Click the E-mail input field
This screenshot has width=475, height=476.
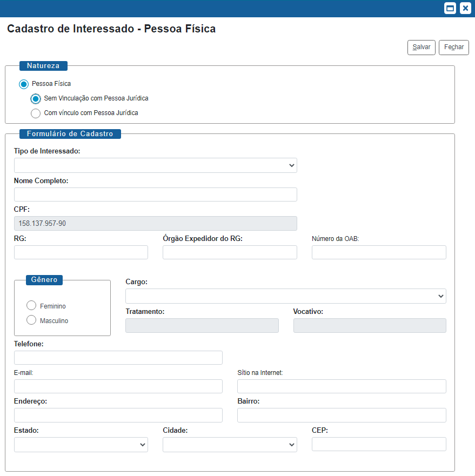coord(118,386)
